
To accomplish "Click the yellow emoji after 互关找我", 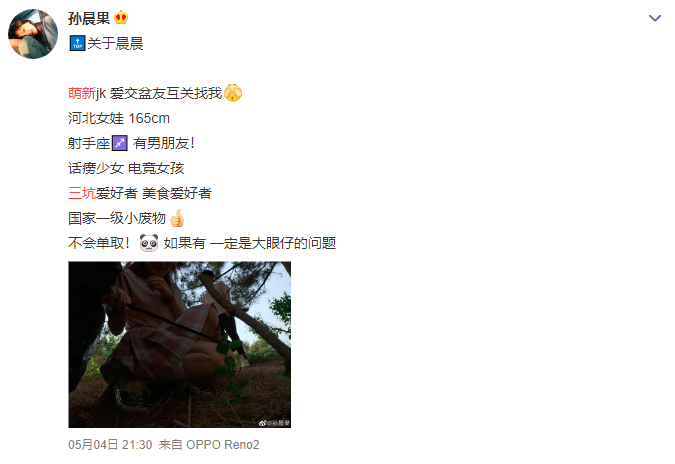I will tap(233, 93).
